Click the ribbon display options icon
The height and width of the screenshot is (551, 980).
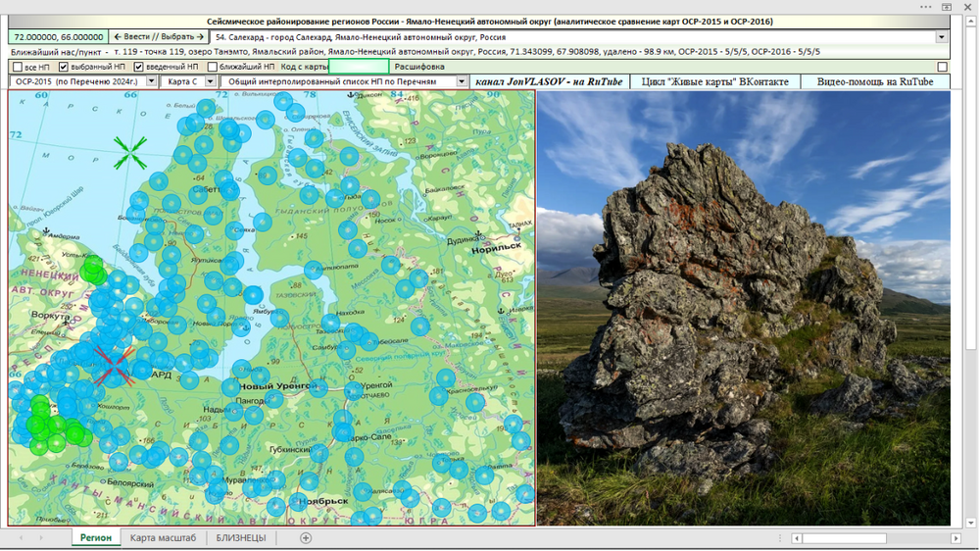[947, 7]
